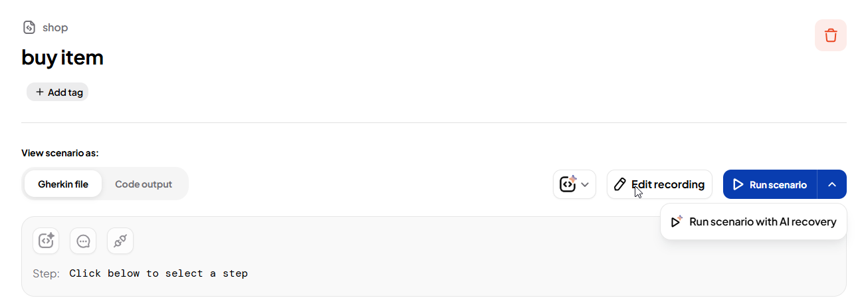Click the buy item scenario title
This screenshot has width=868, height=304.
click(62, 58)
